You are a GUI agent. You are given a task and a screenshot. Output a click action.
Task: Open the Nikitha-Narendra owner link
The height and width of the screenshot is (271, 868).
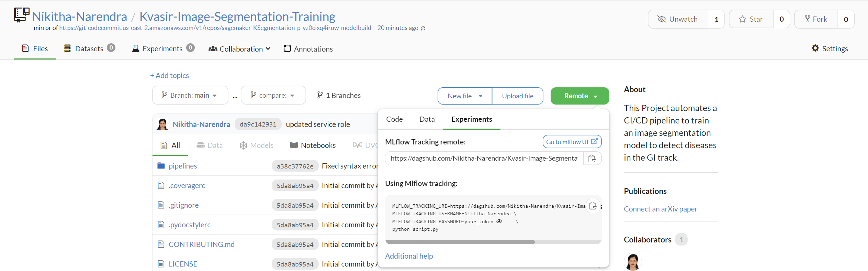pyautogui.click(x=80, y=17)
